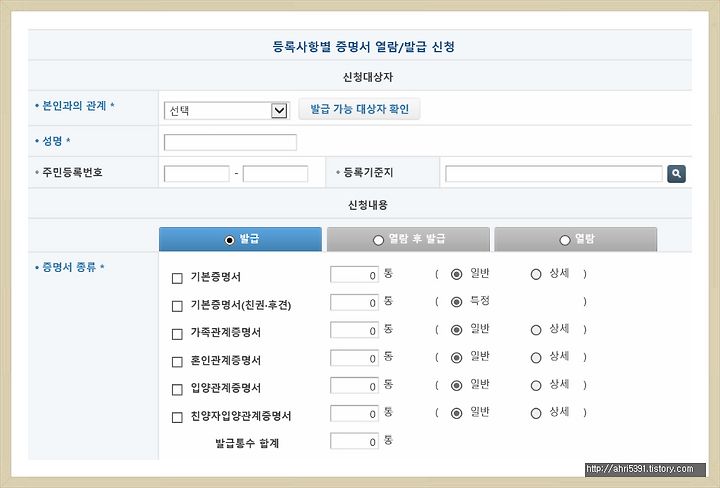Click the 증명서 종류 label
Image resolution: width=720 pixels, height=488 pixels.
tap(69, 267)
